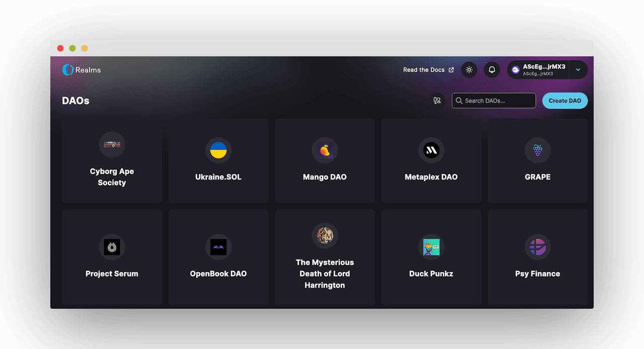Click the Psy Finance sphere icon
Screen dimensions: 644x349
coord(537,246)
